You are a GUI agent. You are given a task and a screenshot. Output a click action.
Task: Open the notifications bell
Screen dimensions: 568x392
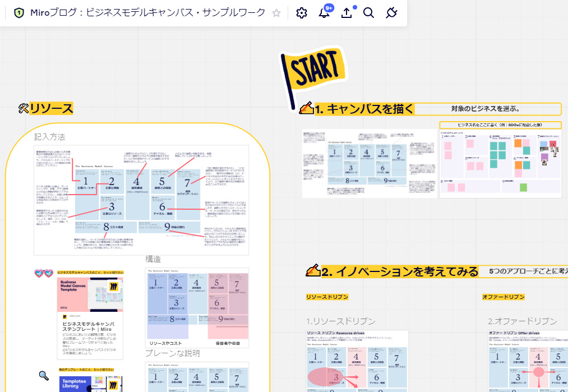pyautogui.click(x=324, y=13)
